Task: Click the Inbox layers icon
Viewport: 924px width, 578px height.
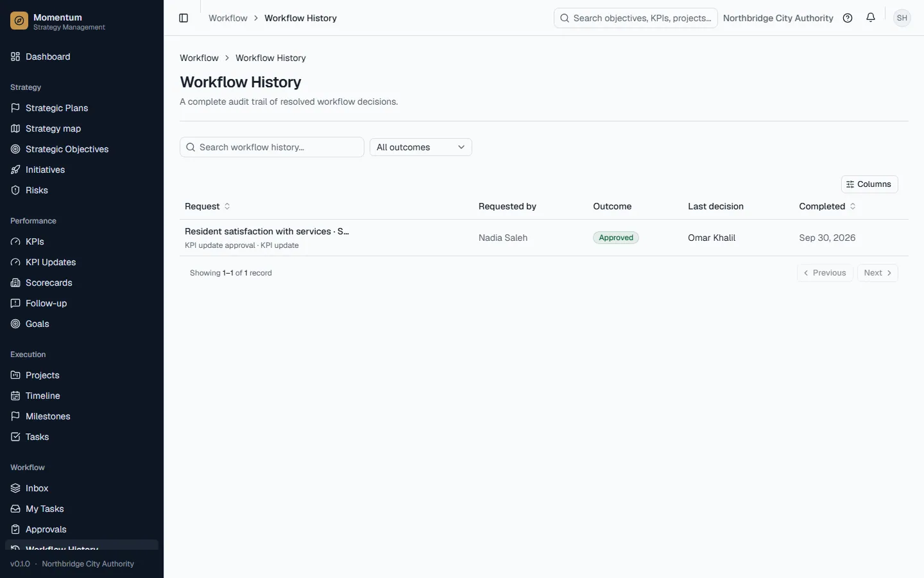Action: (15, 488)
